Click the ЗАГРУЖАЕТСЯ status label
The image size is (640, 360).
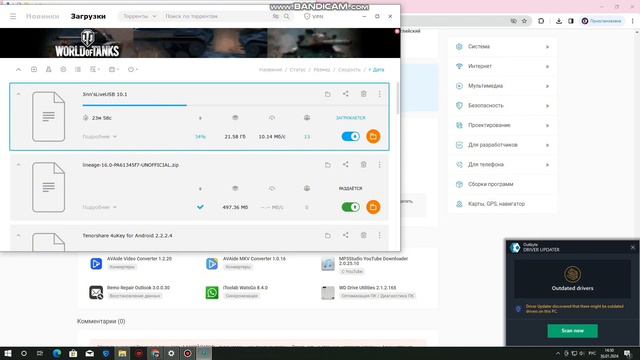coord(351,118)
